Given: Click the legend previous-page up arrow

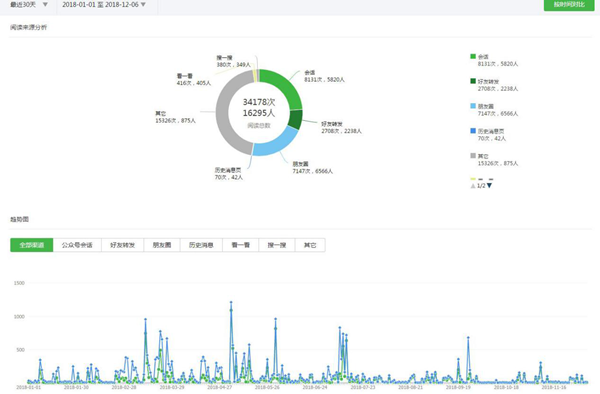Looking at the screenshot, I should point(473,186).
